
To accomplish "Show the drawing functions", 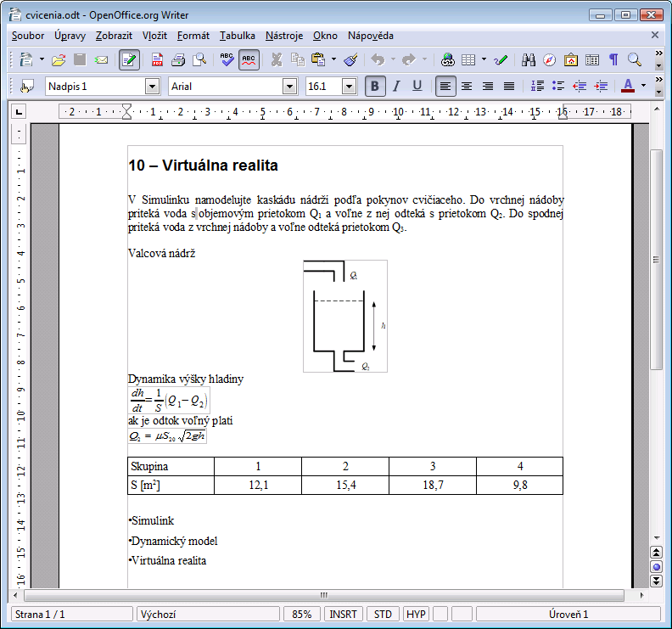I will (x=500, y=59).
